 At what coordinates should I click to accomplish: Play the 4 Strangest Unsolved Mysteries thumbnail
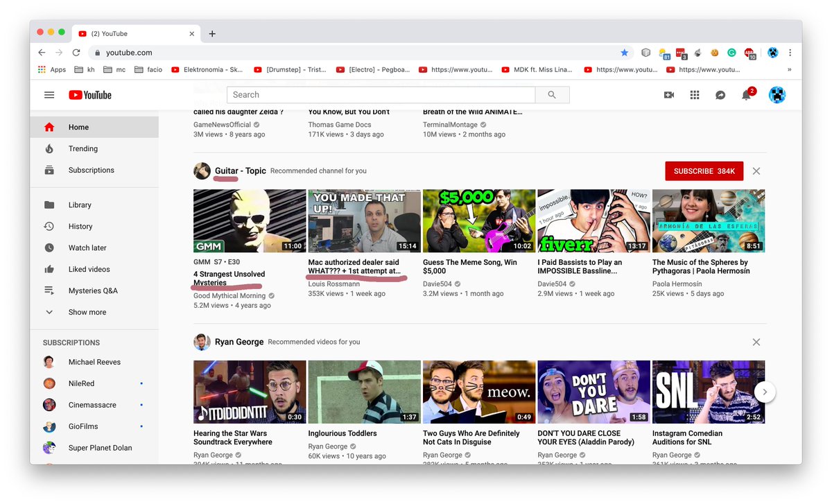(250, 221)
